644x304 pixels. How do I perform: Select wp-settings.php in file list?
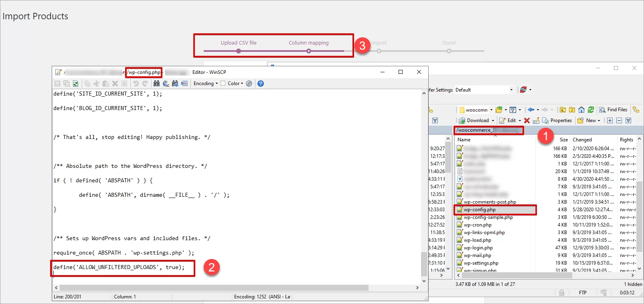tap(481, 263)
